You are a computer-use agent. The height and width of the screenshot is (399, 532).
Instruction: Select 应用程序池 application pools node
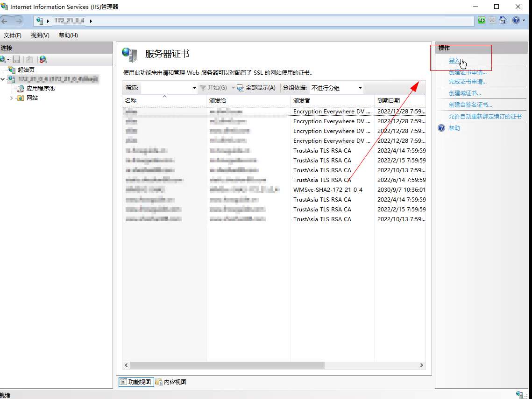[x=40, y=88]
